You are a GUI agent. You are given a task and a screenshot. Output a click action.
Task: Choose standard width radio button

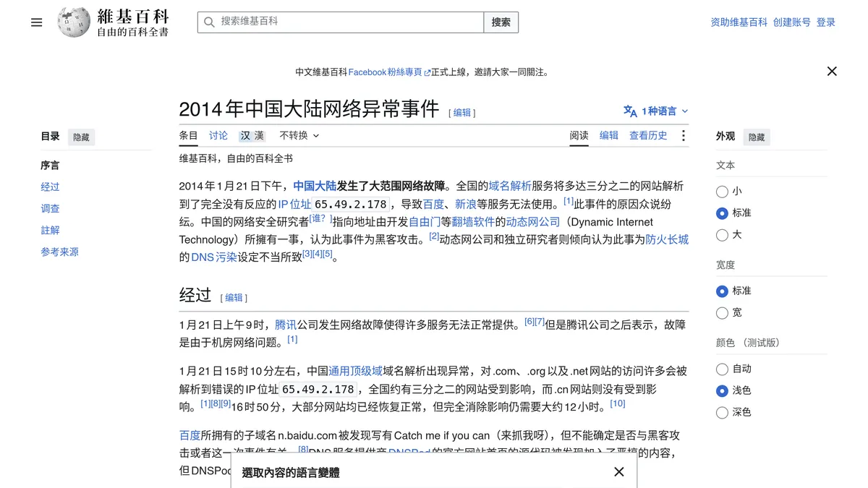pyautogui.click(x=722, y=291)
